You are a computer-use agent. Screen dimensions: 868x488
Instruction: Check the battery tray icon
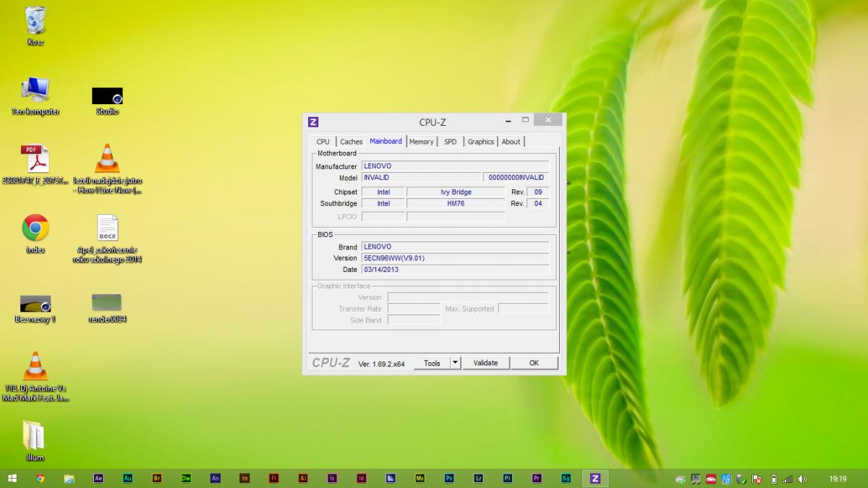pyautogui.click(x=774, y=479)
